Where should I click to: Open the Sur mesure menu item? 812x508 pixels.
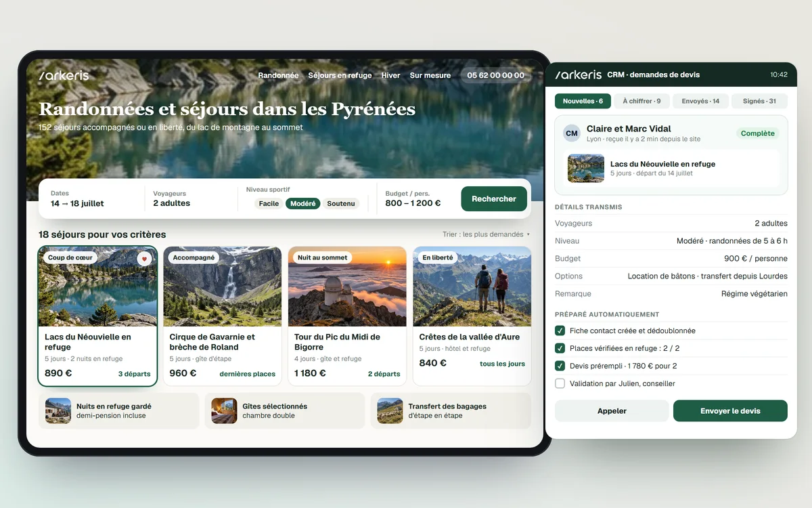430,75
